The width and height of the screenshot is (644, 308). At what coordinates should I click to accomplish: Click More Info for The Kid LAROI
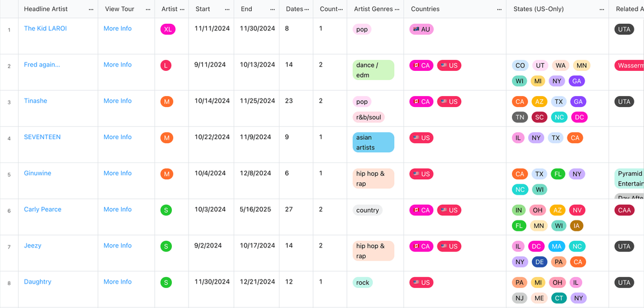pyautogui.click(x=117, y=28)
